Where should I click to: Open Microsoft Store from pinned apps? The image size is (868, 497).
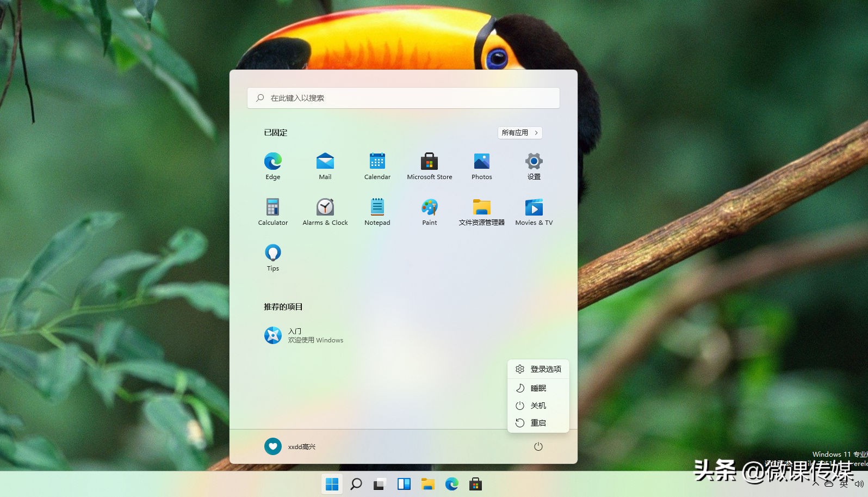(430, 166)
